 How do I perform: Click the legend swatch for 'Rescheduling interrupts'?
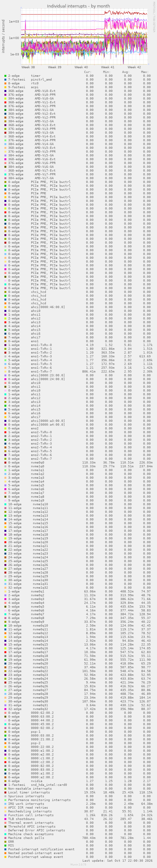[5, 811]
